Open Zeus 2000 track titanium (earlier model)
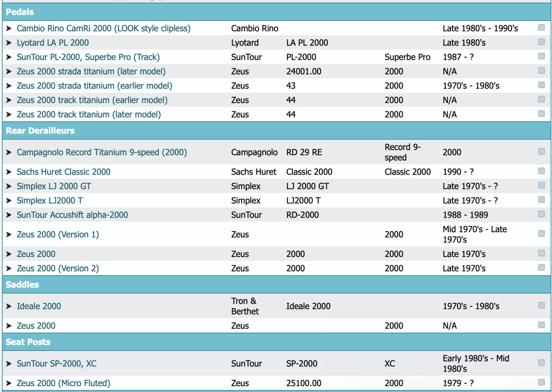The image size is (552, 392). (x=92, y=100)
